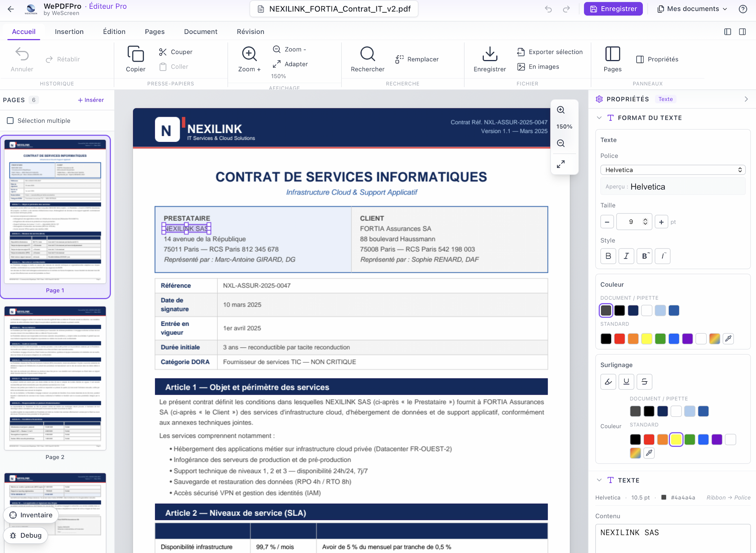Collapse the FORMAT DU TEXTE section
This screenshot has width=756, height=553.
pos(599,118)
